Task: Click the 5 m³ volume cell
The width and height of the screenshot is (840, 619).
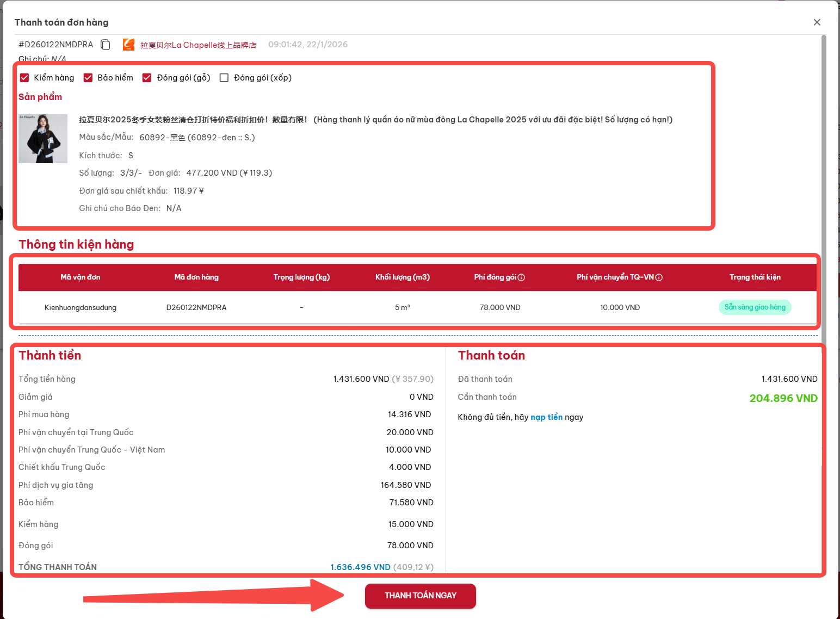Action: pos(403,307)
